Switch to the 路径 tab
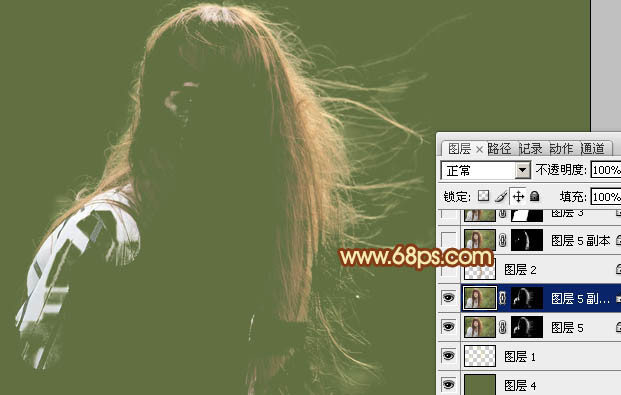 499,149
